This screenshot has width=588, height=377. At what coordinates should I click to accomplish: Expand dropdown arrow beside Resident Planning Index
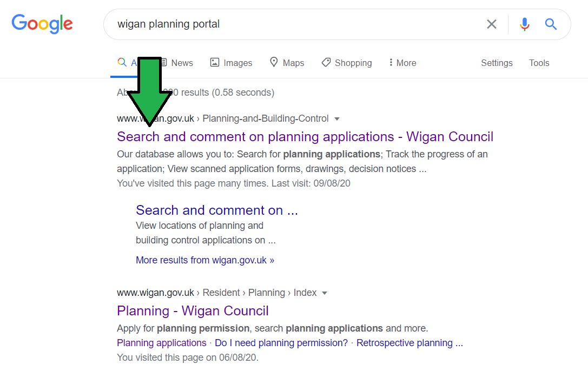tap(325, 293)
